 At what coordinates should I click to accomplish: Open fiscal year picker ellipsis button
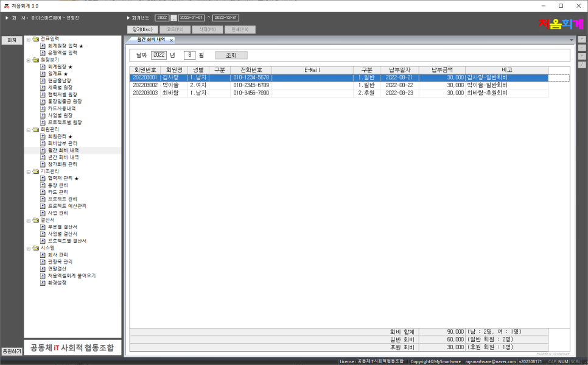tap(173, 18)
